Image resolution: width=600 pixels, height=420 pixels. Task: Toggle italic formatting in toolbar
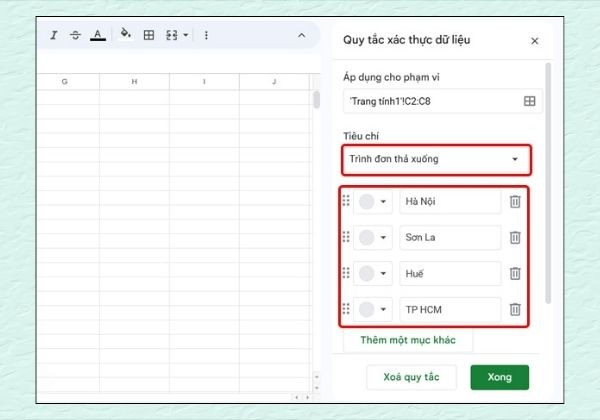54,36
